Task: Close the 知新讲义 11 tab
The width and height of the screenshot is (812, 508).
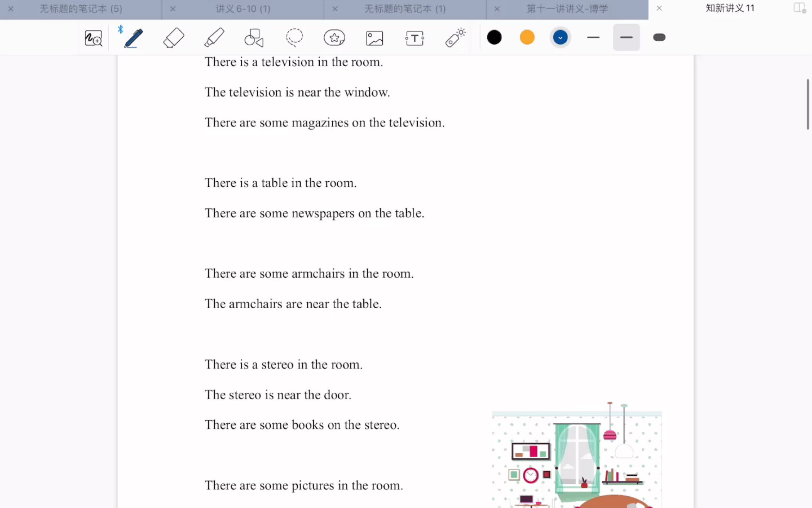Action: click(x=659, y=8)
